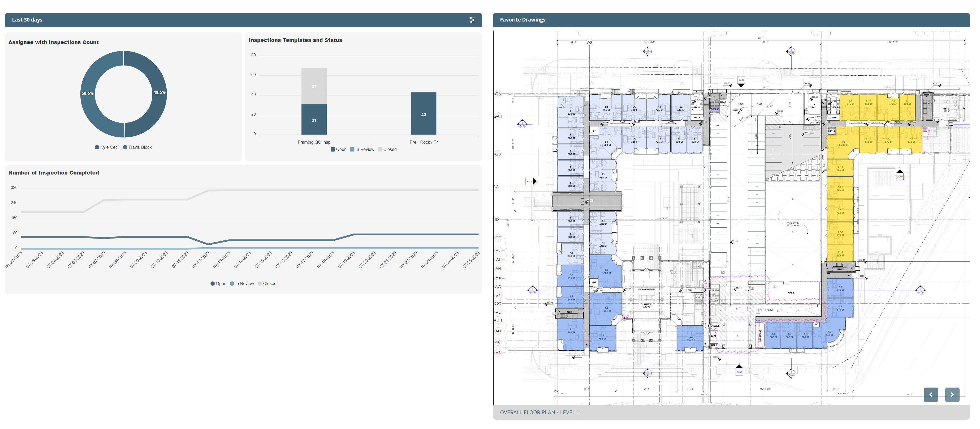The height and width of the screenshot is (429, 980).
Task: Click the Closed bar showing 37 inspections
Action: (314, 86)
